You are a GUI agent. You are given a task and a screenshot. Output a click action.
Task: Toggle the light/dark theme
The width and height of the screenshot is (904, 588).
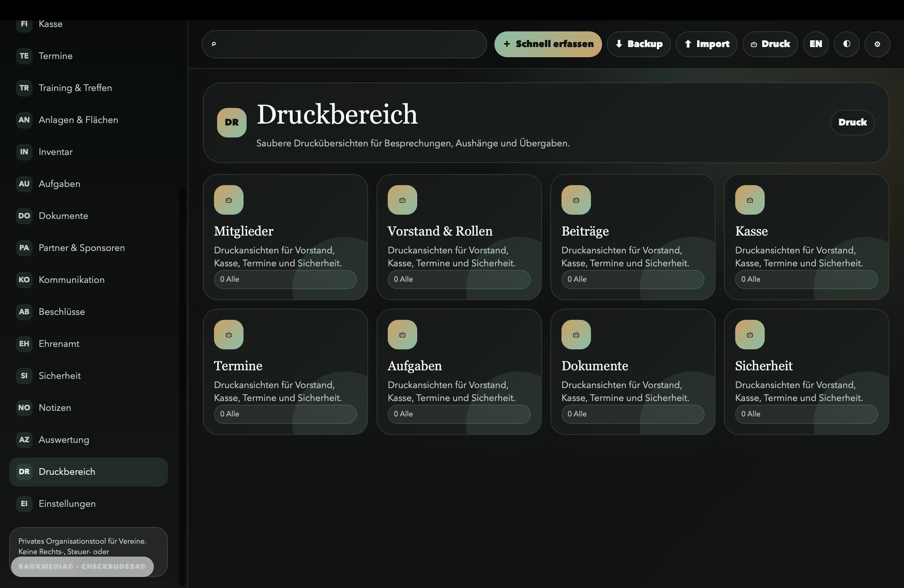(847, 44)
